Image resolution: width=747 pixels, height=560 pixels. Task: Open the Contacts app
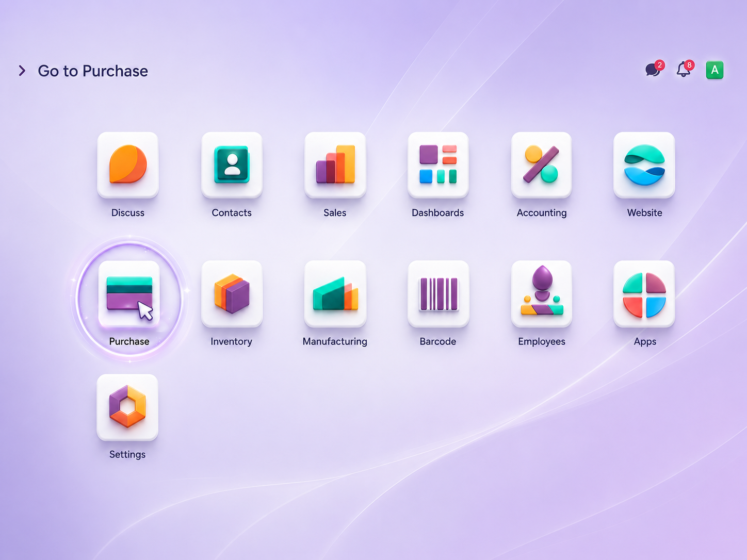pos(232,165)
